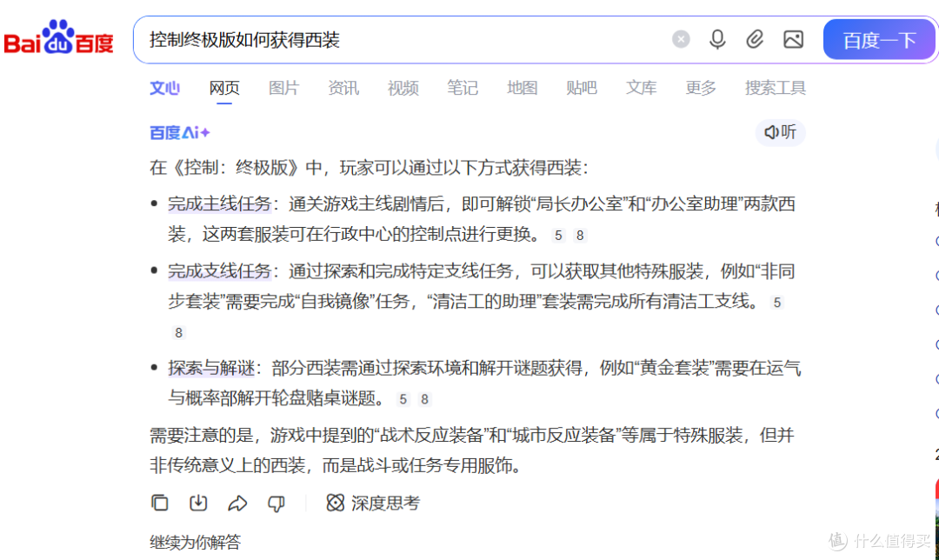Image resolution: width=939 pixels, height=560 pixels.
Task: Dislike the answer with thumbs-down icon
Action: point(276,503)
